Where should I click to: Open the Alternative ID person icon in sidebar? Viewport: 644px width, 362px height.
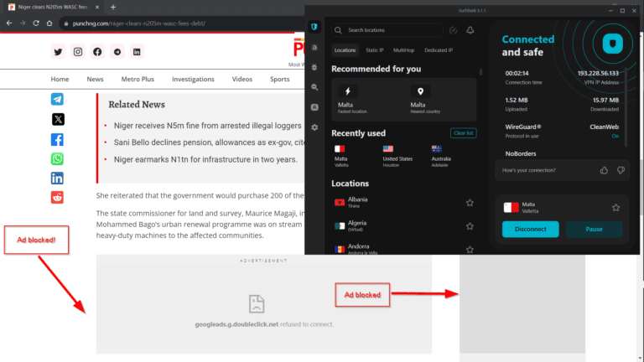pyautogui.click(x=314, y=107)
